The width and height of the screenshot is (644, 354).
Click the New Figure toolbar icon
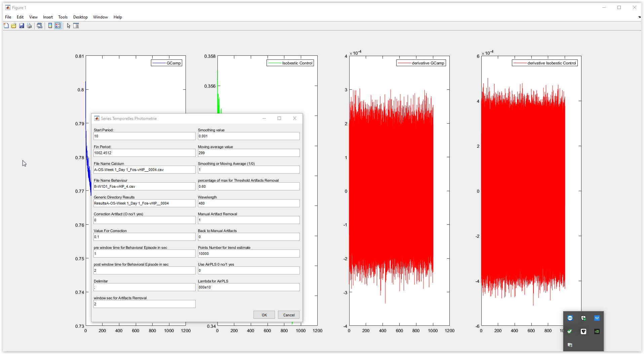point(6,26)
